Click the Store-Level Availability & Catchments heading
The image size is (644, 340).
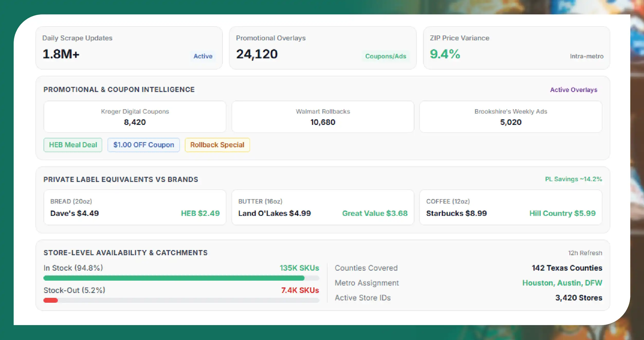coord(125,253)
